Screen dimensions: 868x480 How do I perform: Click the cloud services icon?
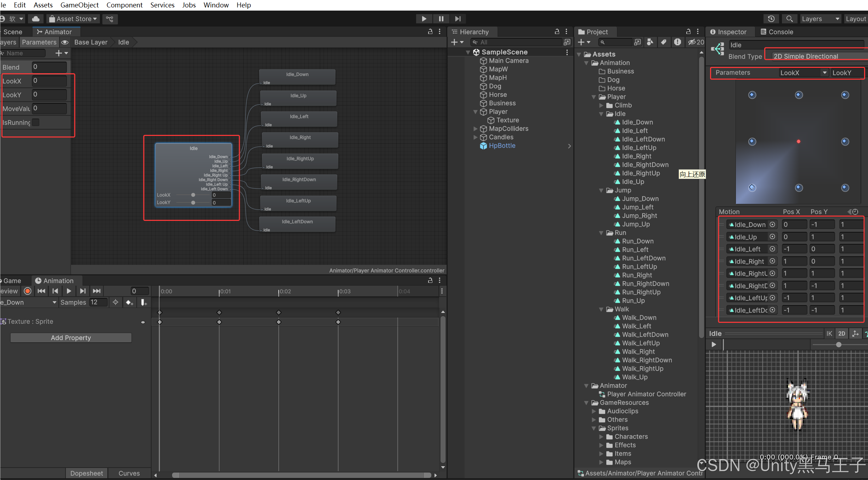[x=36, y=19]
